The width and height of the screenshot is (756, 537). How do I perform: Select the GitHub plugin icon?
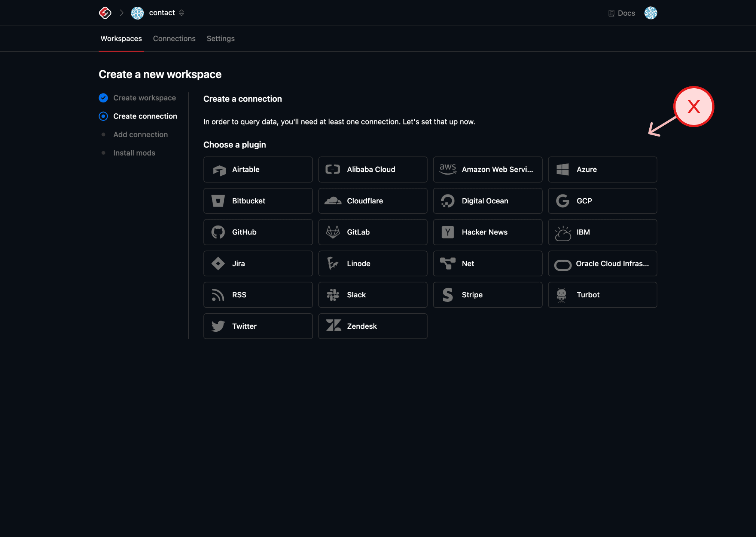click(x=218, y=232)
